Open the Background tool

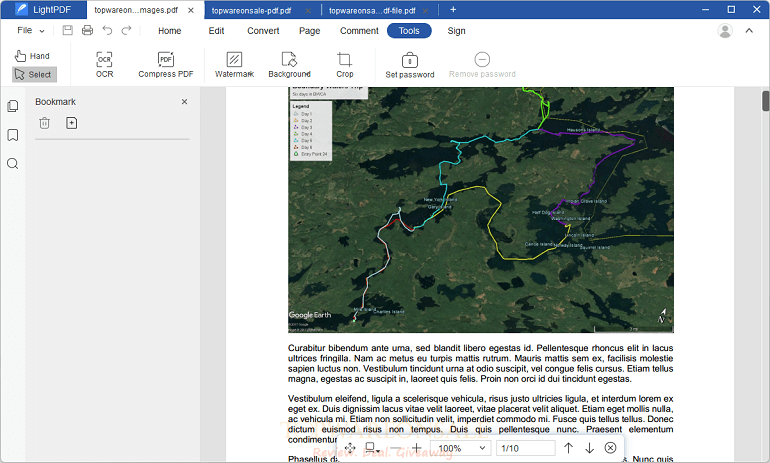point(289,65)
